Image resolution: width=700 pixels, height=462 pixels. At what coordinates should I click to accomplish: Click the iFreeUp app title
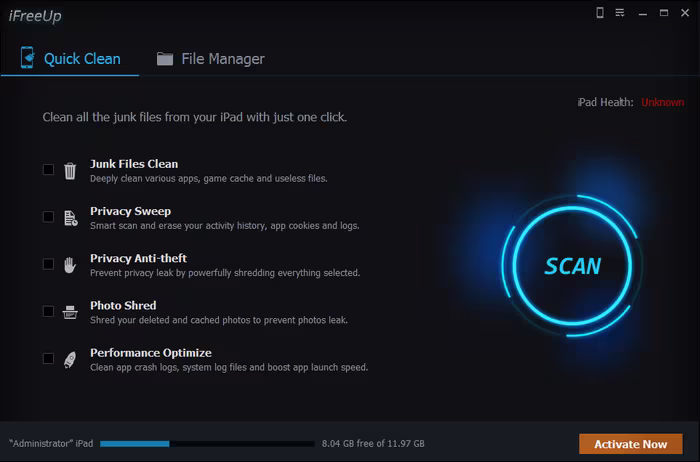(35, 16)
